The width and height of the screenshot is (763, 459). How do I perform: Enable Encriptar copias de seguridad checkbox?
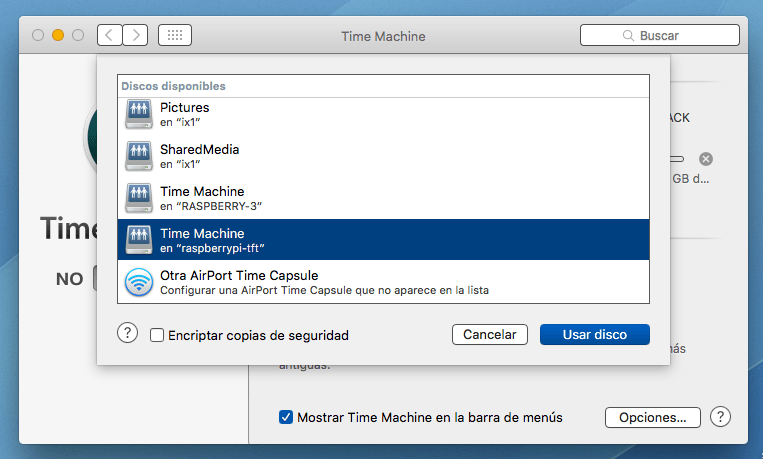pos(157,335)
